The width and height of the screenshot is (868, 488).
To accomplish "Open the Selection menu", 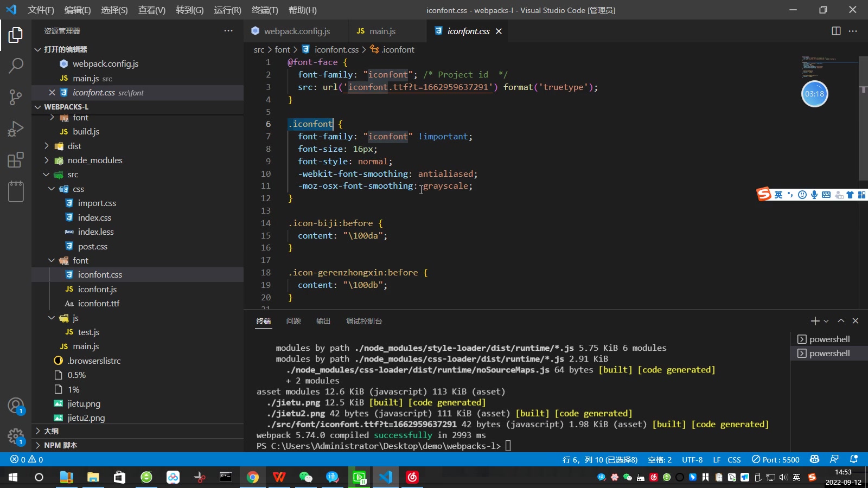I will coord(114,10).
